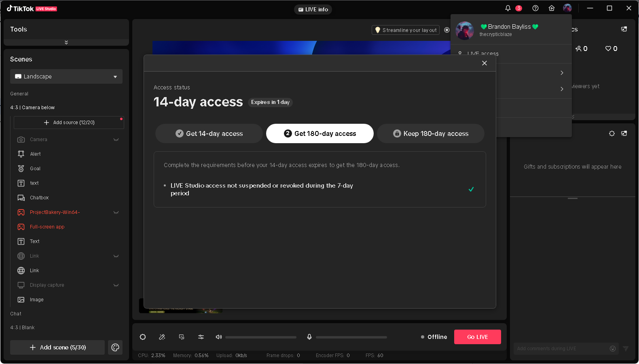This screenshot has height=364, width=639.
Task: Open the emoji picker in comment box
Action: click(x=613, y=349)
